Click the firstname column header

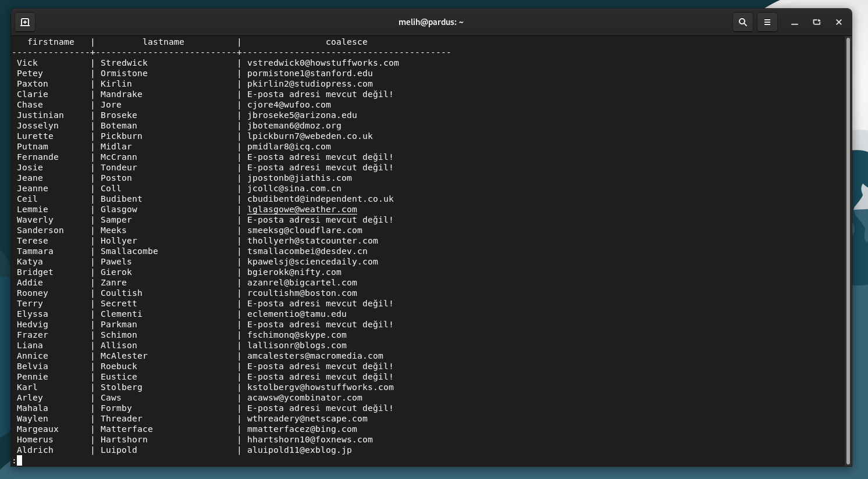pos(51,42)
